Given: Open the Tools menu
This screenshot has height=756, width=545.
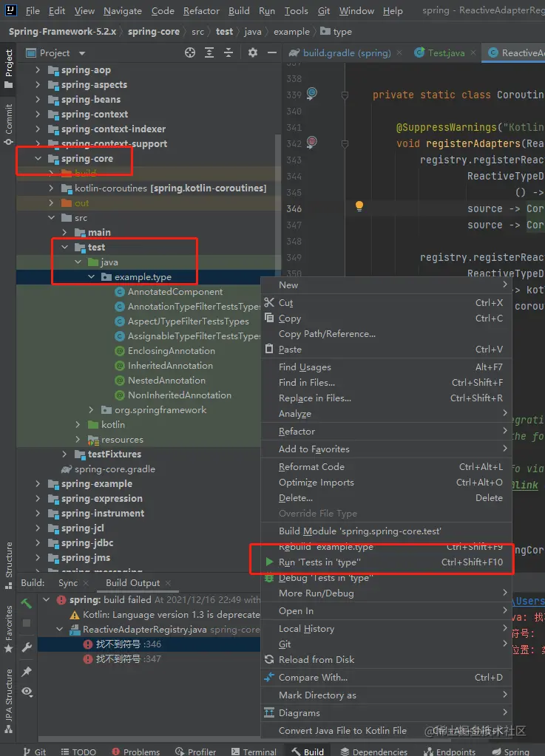Looking at the screenshot, I should 296,10.
